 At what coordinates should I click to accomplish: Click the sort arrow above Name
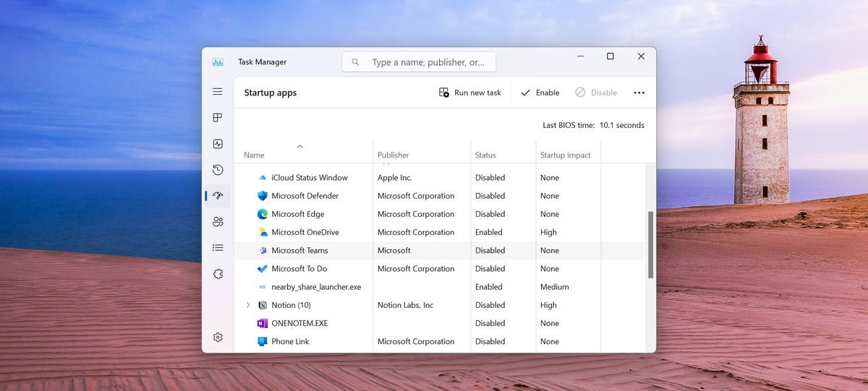tap(300, 146)
